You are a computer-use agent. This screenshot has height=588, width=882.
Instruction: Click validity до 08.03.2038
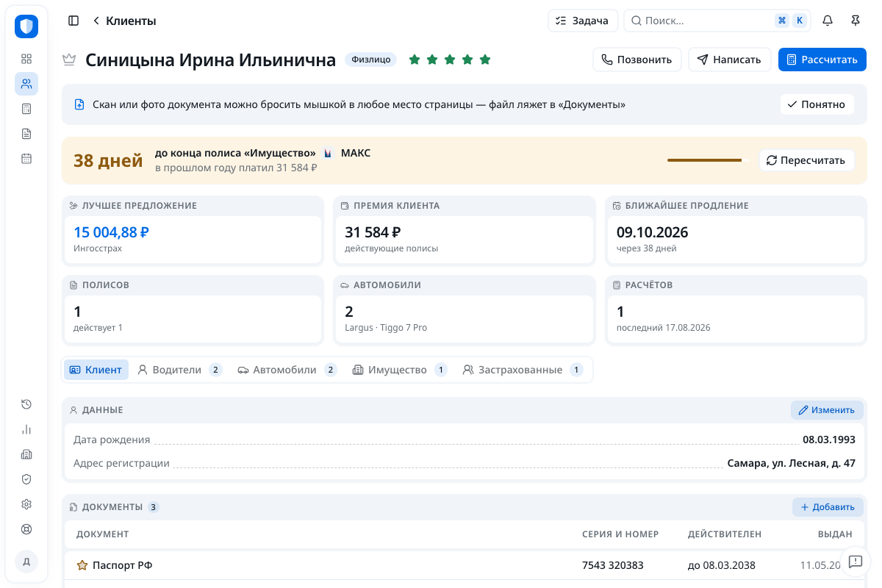click(722, 565)
